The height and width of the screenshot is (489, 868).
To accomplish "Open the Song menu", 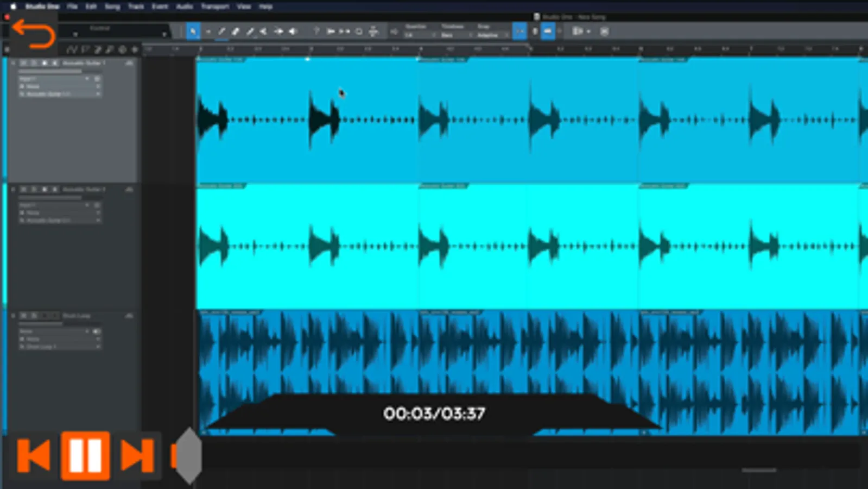I will pyautogui.click(x=112, y=7).
